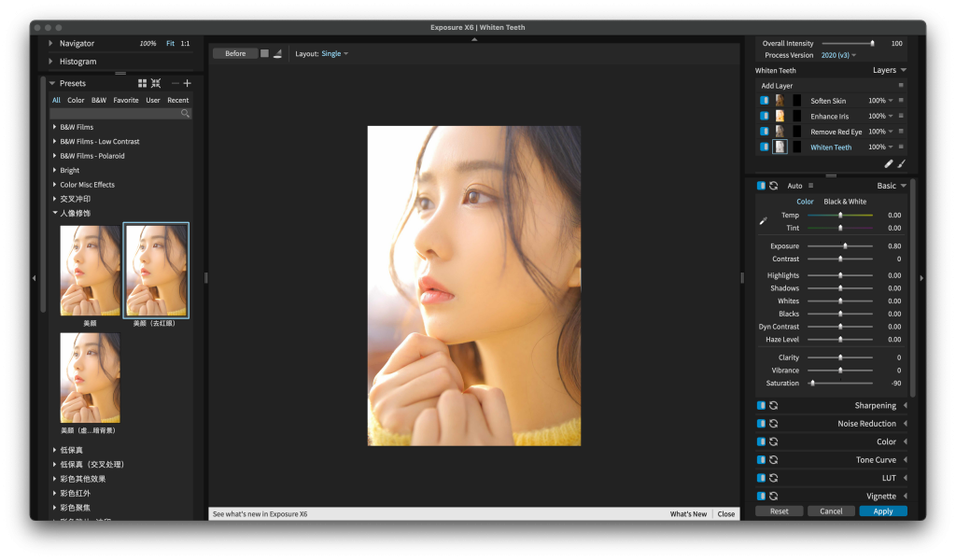Toggle the Enhance Iris layer visibility
The image size is (956, 560).
[x=764, y=116]
